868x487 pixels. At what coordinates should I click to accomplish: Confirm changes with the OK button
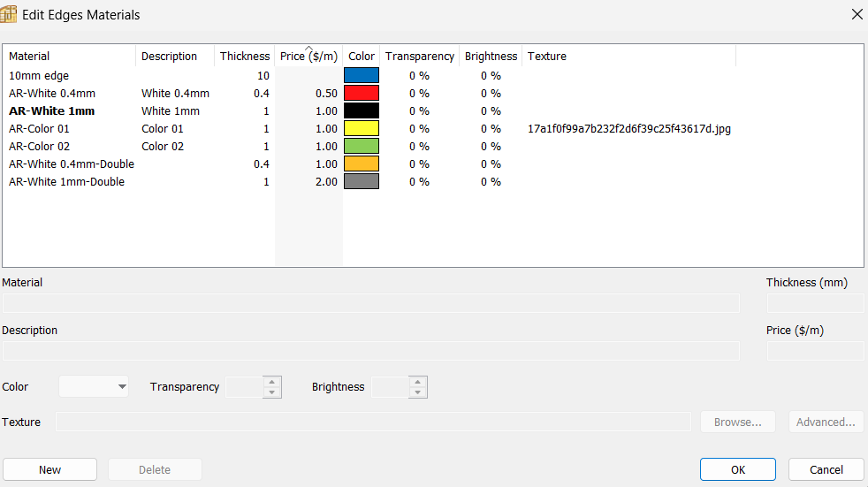point(737,469)
